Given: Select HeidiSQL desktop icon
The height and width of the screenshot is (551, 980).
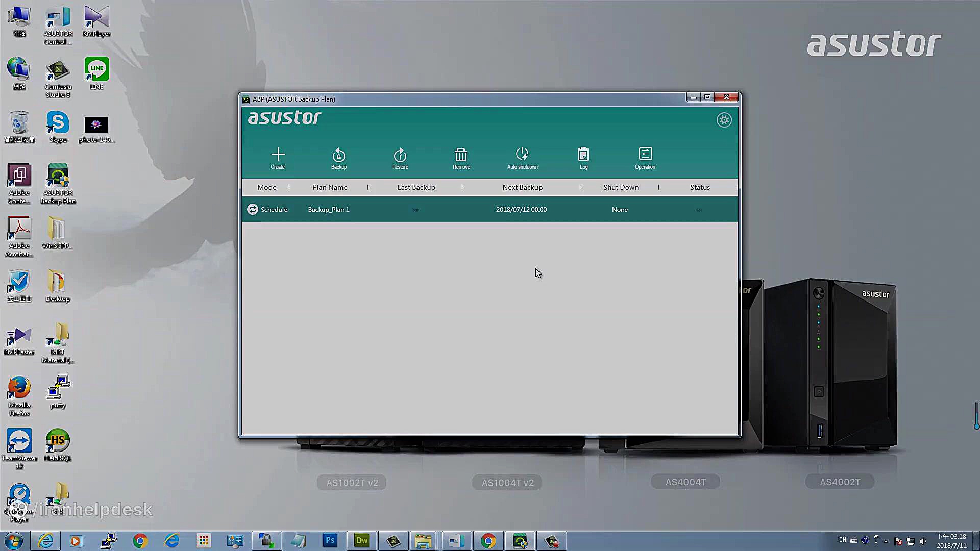Looking at the screenshot, I should (x=58, y=445).
